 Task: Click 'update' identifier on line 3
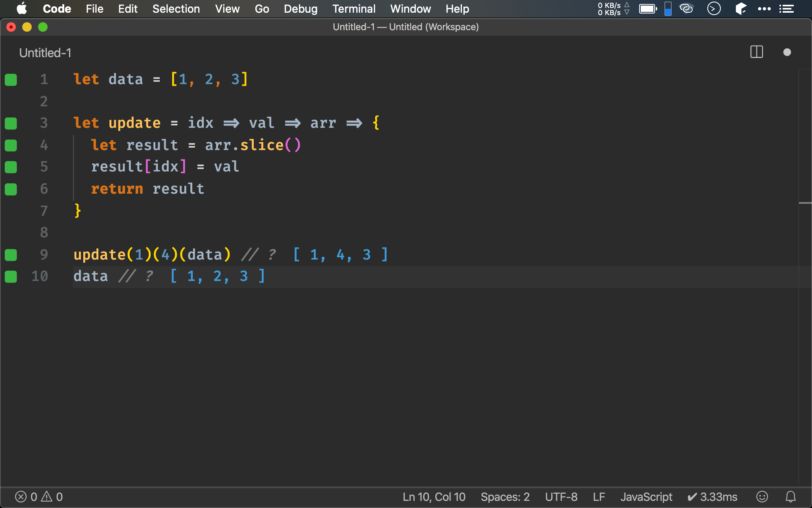click(x=134, y=123)
